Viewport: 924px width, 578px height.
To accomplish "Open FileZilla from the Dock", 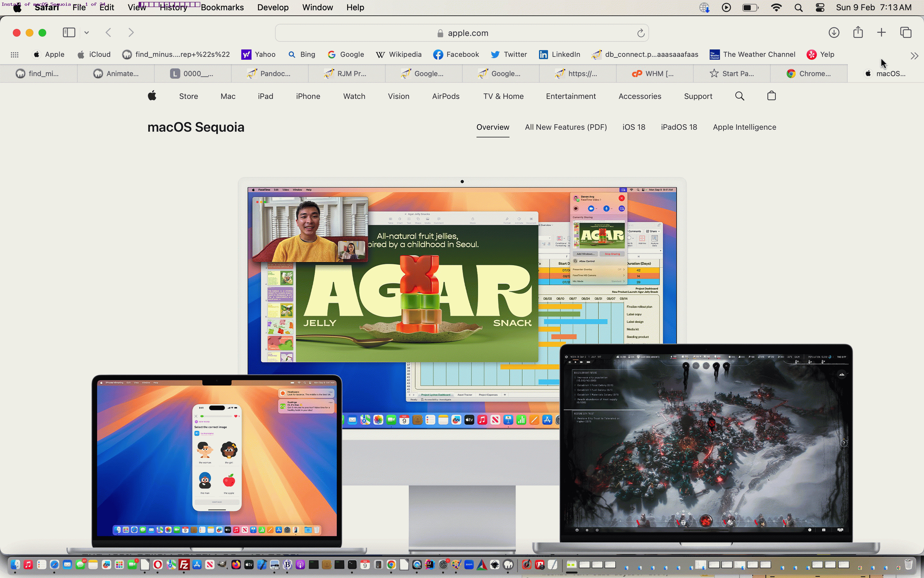I will (184, 565).
